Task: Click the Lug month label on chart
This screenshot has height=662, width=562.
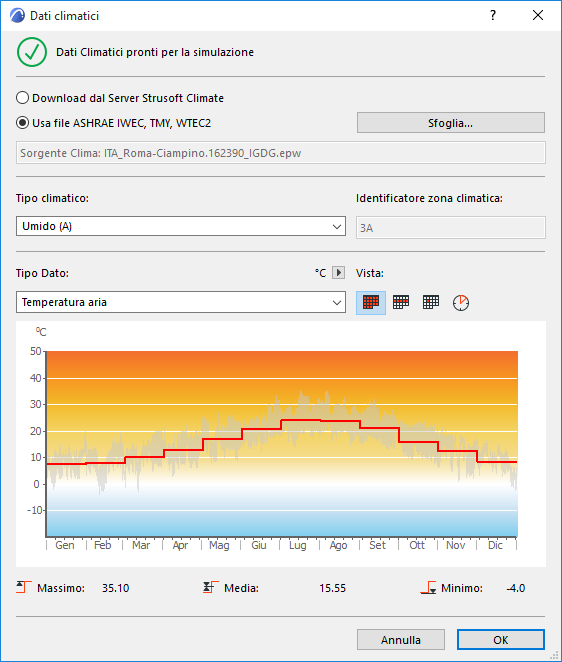Action: [298, 545]
